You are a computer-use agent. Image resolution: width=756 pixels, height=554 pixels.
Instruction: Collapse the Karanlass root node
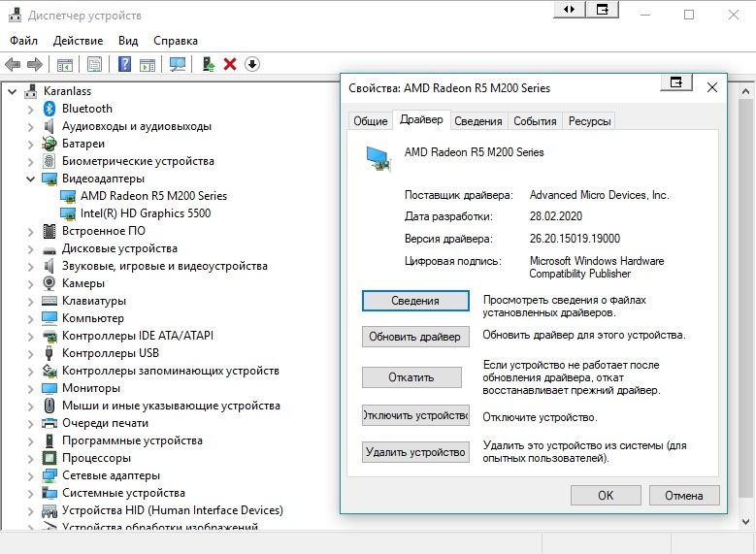13,91
